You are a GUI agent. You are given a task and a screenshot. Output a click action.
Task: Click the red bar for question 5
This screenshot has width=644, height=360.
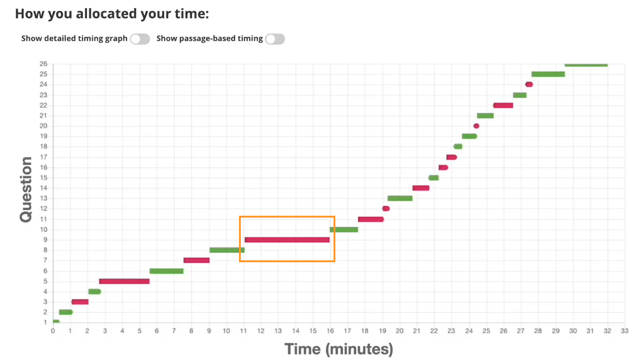[x=124, y=282]
